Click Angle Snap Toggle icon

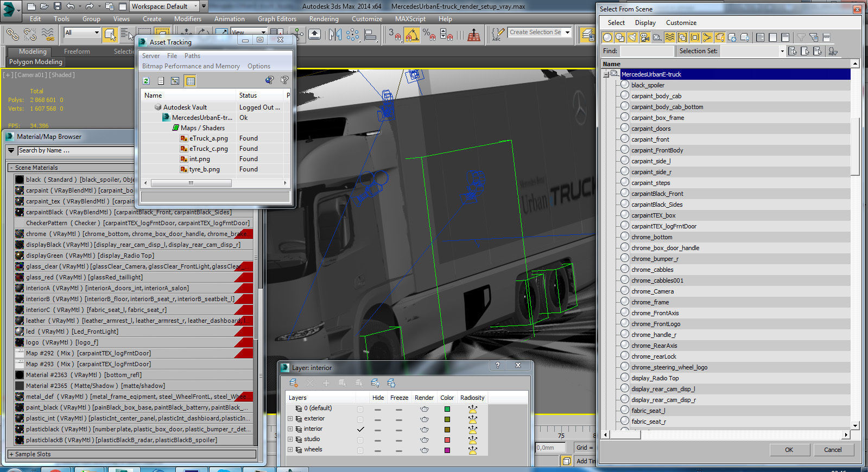point(412,35)
